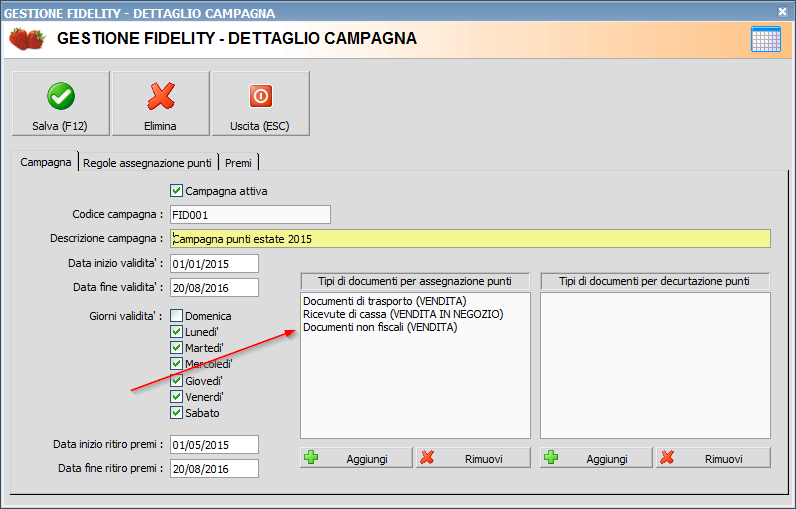Switch to the Campagna tab
796x509 pixels.
point(45,162)
